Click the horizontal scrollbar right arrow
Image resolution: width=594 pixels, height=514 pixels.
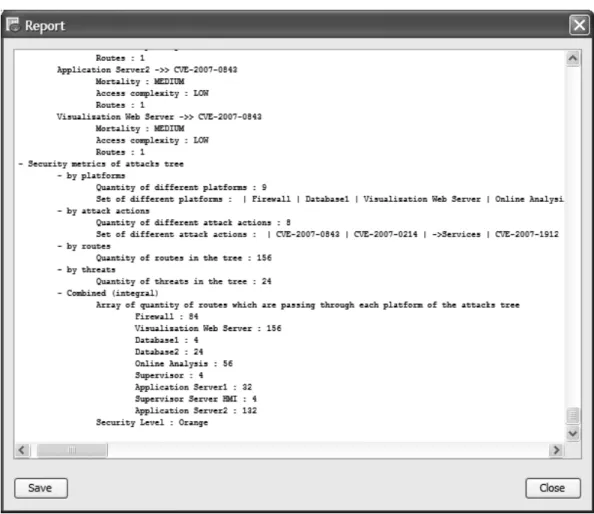click(556, 450)
